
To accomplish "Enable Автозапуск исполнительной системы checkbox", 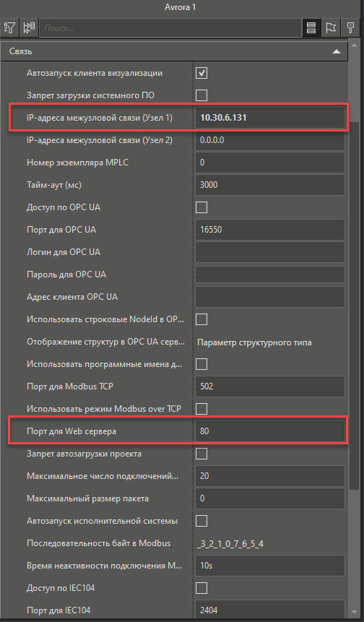I will [201, 520].
